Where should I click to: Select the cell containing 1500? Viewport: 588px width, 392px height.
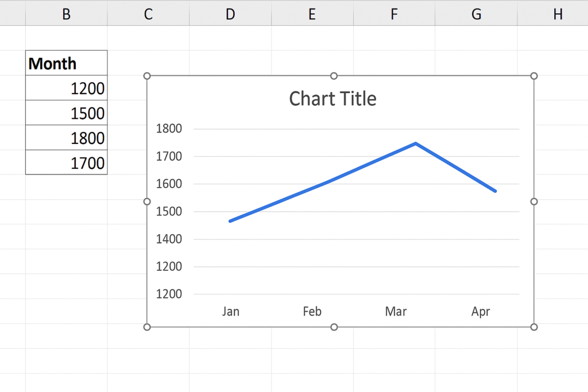pyautogui.click(x=66, y=113)
